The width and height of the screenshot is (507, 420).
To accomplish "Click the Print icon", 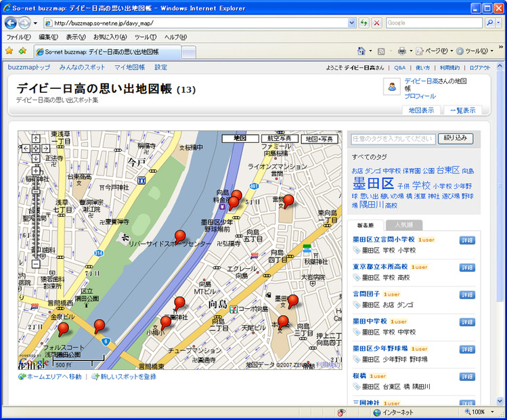I will 402,51.
